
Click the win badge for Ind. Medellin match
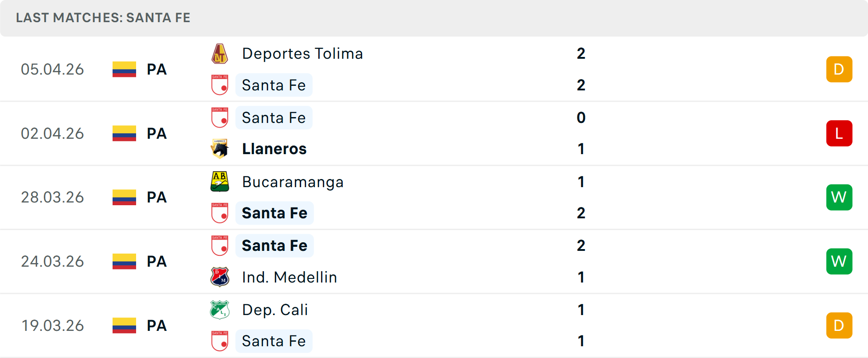tap(839, 261)
